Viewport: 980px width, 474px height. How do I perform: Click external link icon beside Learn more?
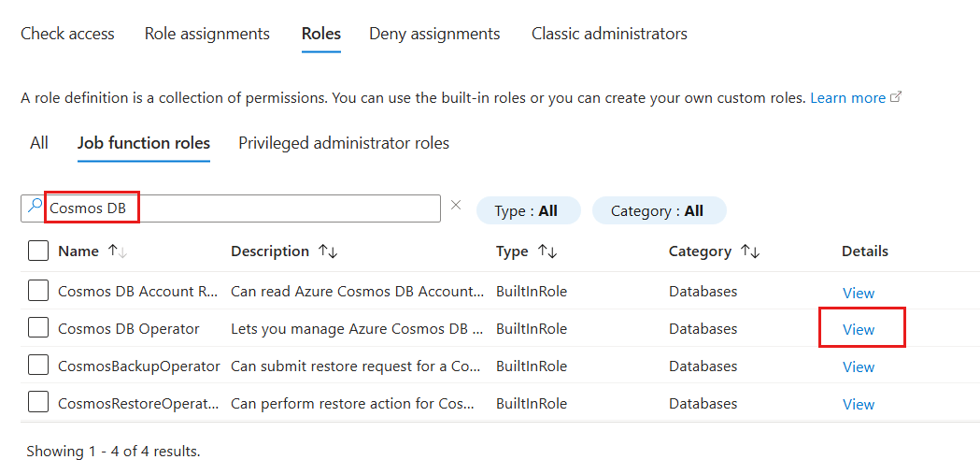coord(896,97)
